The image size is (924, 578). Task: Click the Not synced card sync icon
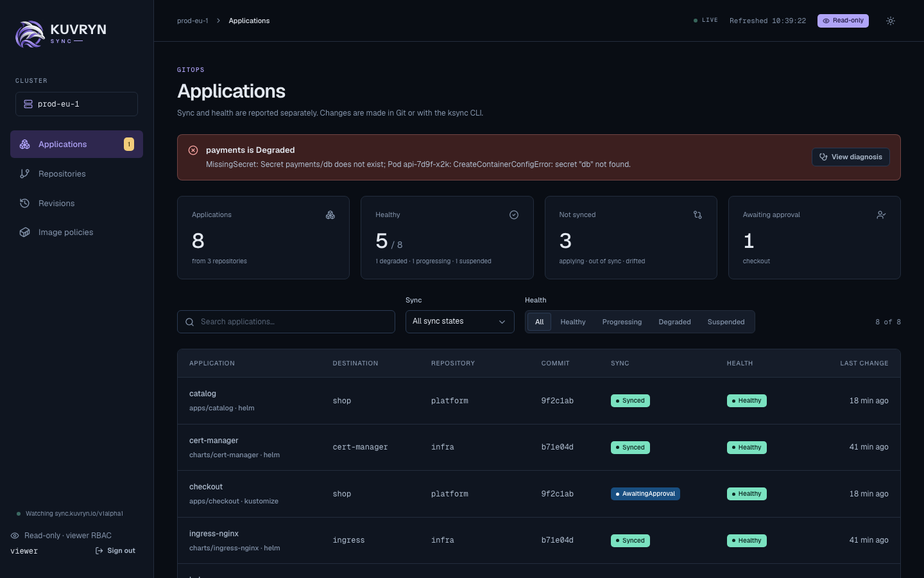point(697,215)
